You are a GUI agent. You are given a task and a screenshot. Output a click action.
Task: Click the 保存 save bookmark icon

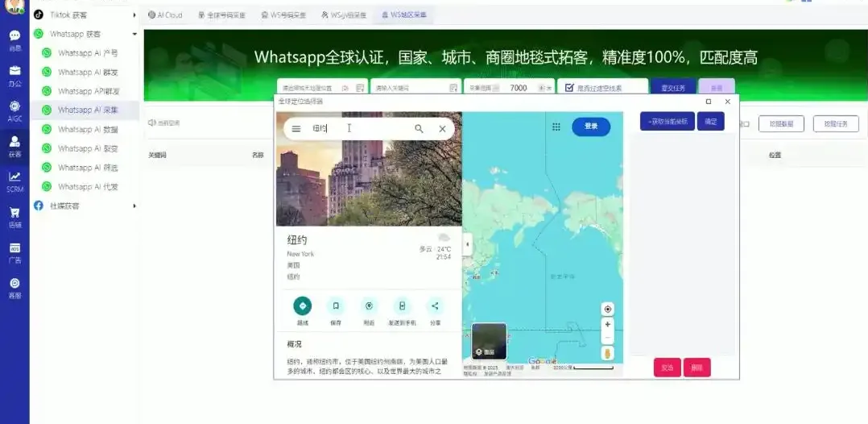pyautogui.click(x=336, y=306)
